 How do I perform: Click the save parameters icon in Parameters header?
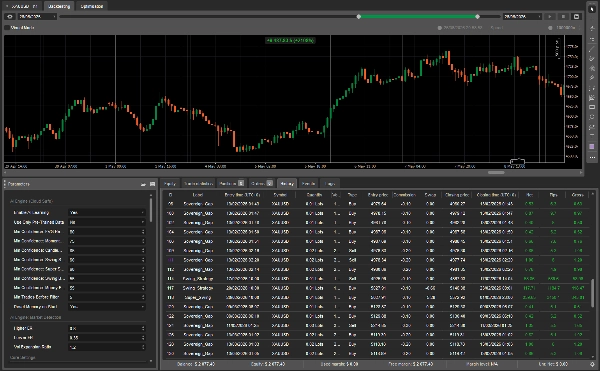pyautogui.click(x=152, y=184)
